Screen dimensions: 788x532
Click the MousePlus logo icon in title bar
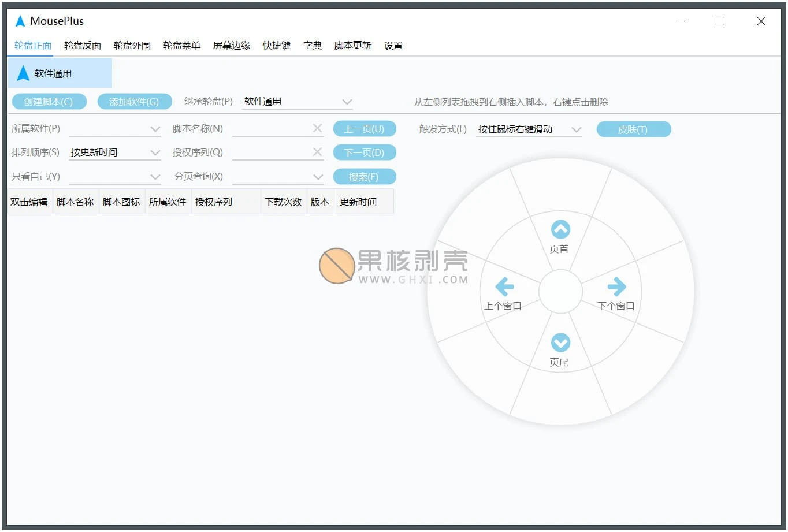20,20
